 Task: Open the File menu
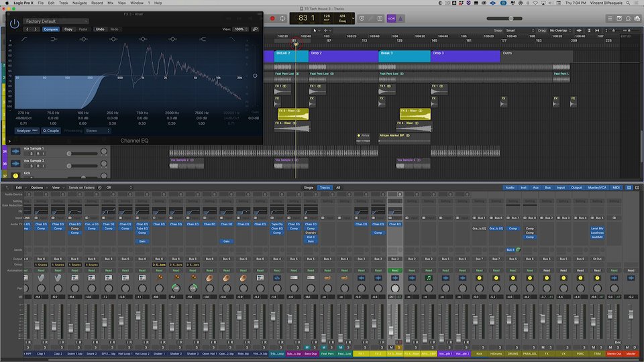(41, 3)
